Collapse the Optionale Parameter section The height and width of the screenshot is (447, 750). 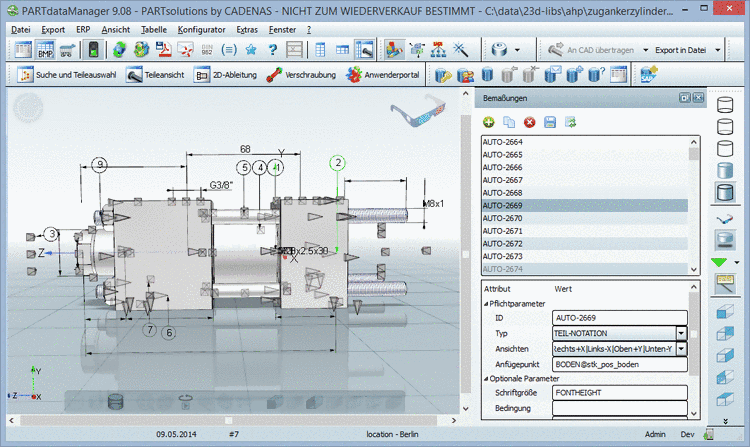tap(487, 379)
